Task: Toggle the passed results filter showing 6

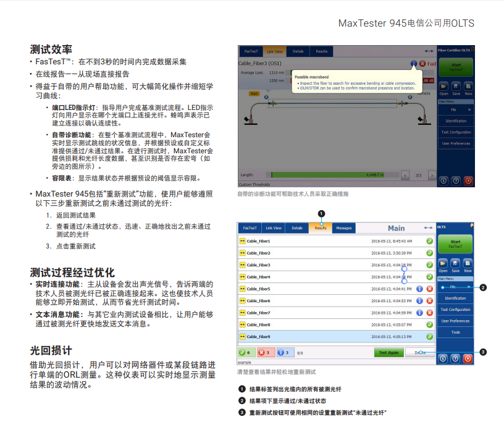Action: (246, 352)
